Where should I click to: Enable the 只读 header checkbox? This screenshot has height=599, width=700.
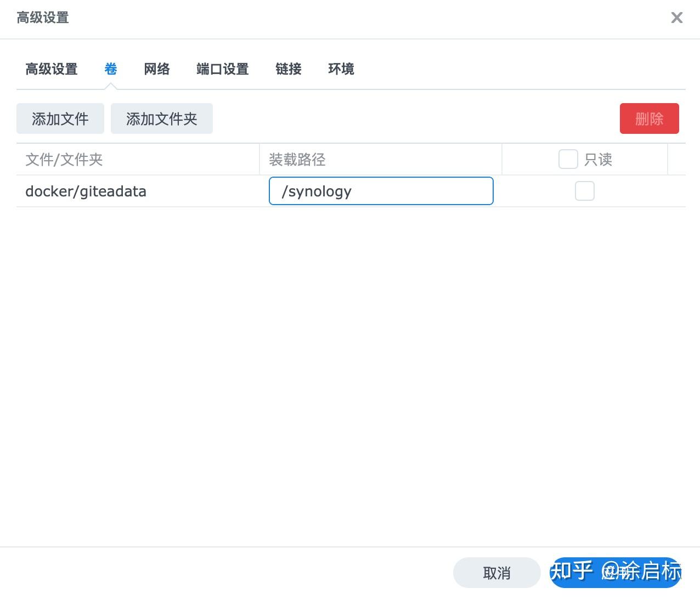coord(568,159)
